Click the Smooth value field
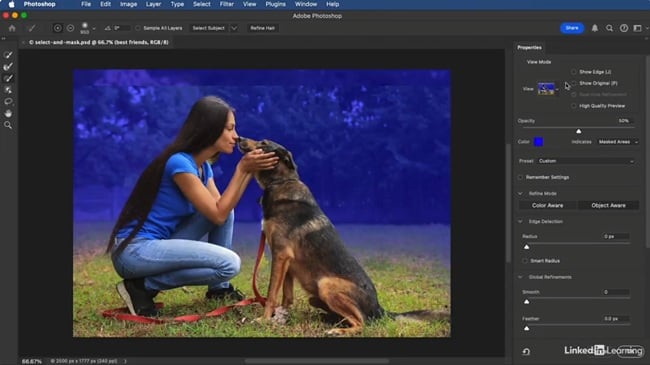This screenshot has width=650, height=365. pos(616,292)
